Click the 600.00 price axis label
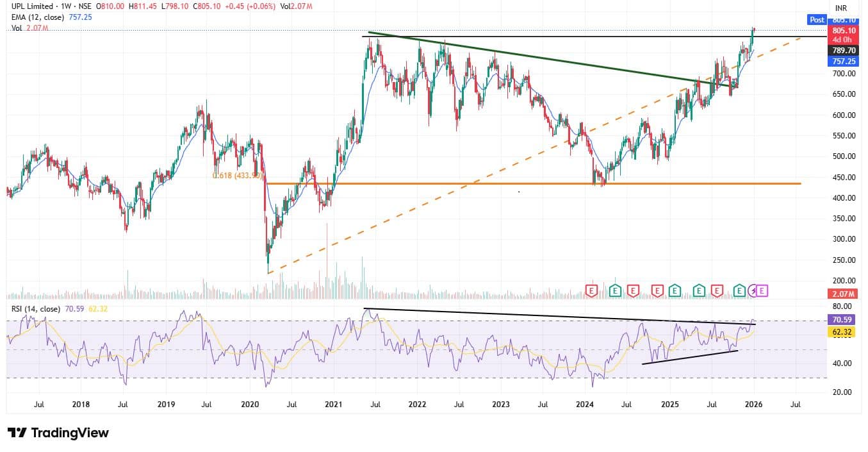Image resolution: width=868 pixels, height=452 pixels. pos(845,115)
